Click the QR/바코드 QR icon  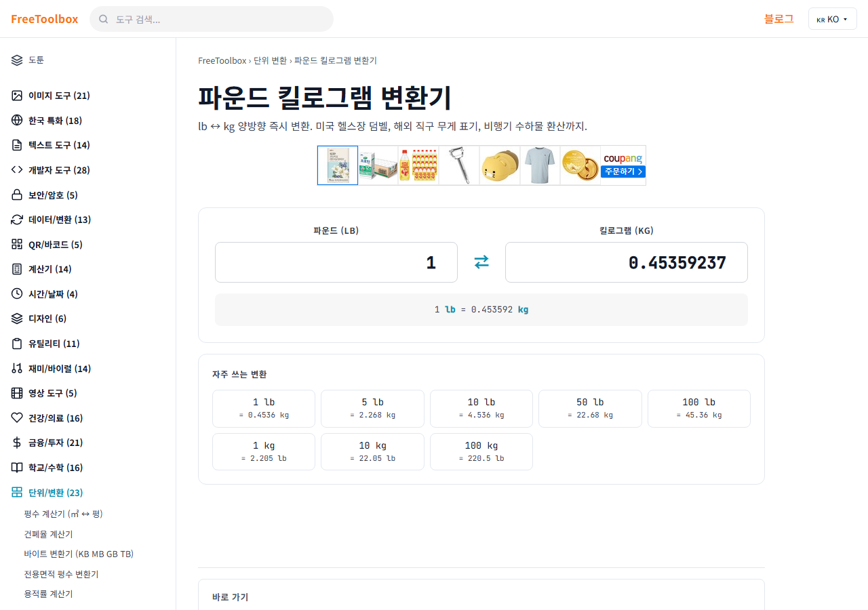pyautogui.click(x=17, y=244)
